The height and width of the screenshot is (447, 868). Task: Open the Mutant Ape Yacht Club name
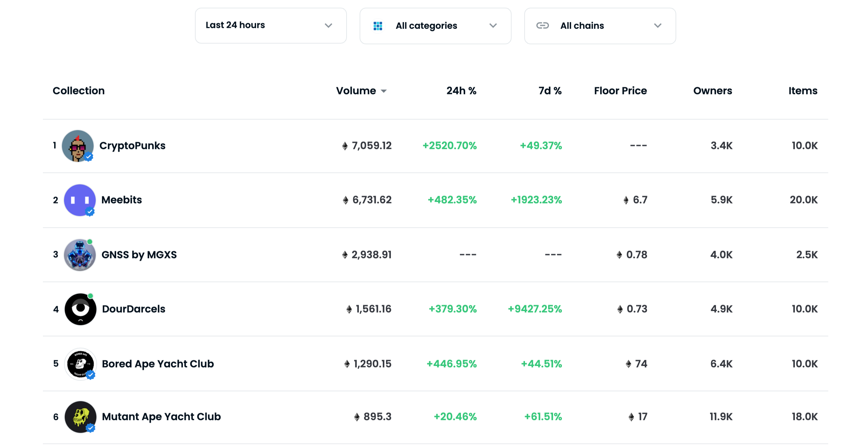pos(161,417)
